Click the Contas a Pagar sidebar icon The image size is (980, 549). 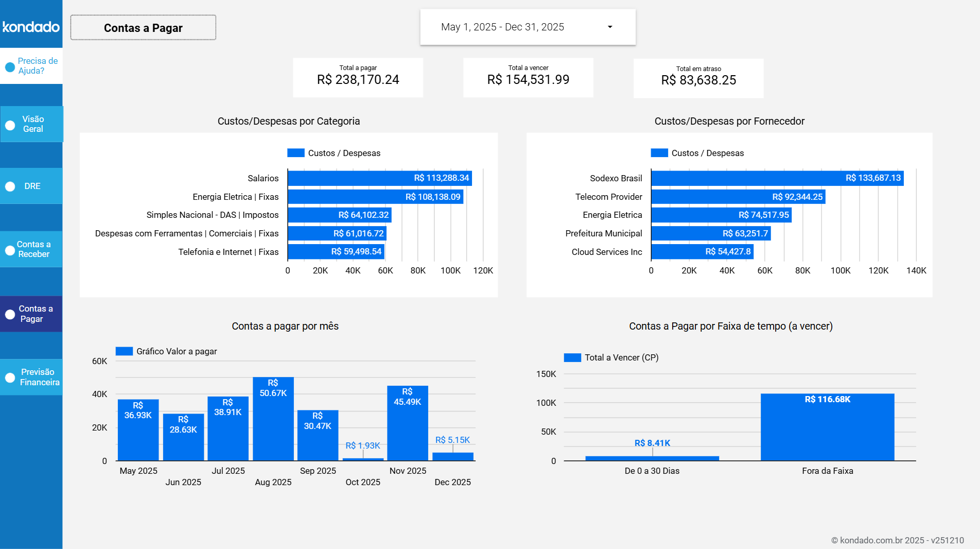coord(9,314)
